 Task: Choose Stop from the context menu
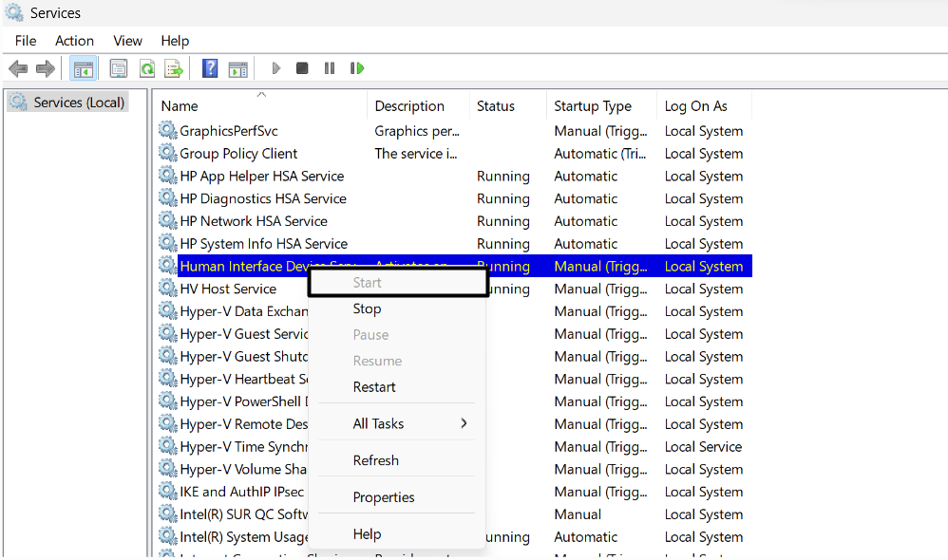coord(367,308)
